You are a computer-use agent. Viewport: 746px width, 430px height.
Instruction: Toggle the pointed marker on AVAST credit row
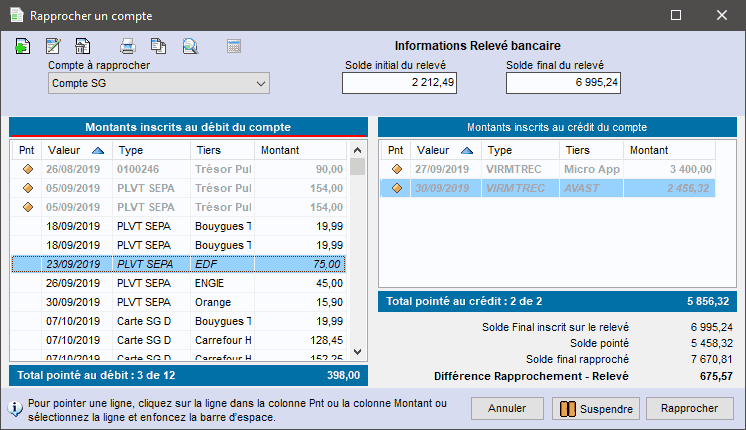[397, 188]
